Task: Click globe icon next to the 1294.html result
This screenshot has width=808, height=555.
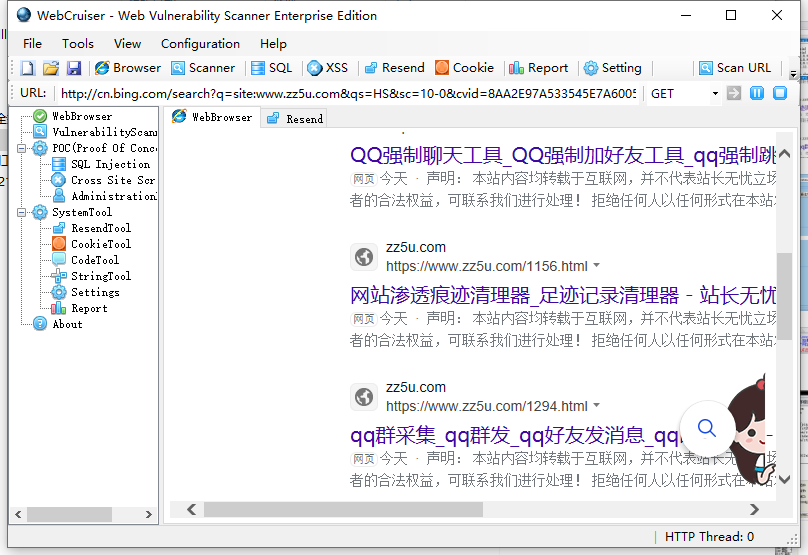Action: coord(364,397)
